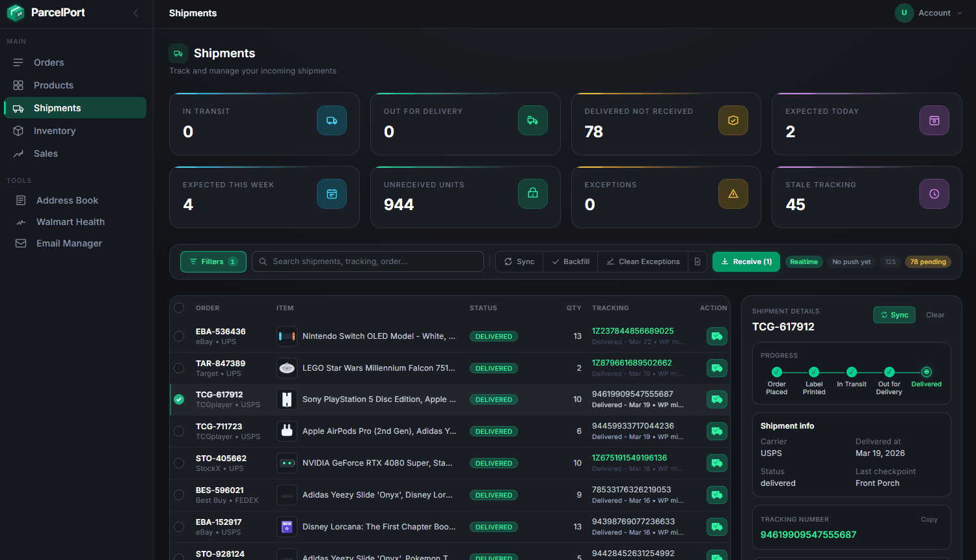Collapse the sidebar with the chevron arrow
Image resolution: width=976 pixels, height=560 pixels.
[x=135, y=12]
